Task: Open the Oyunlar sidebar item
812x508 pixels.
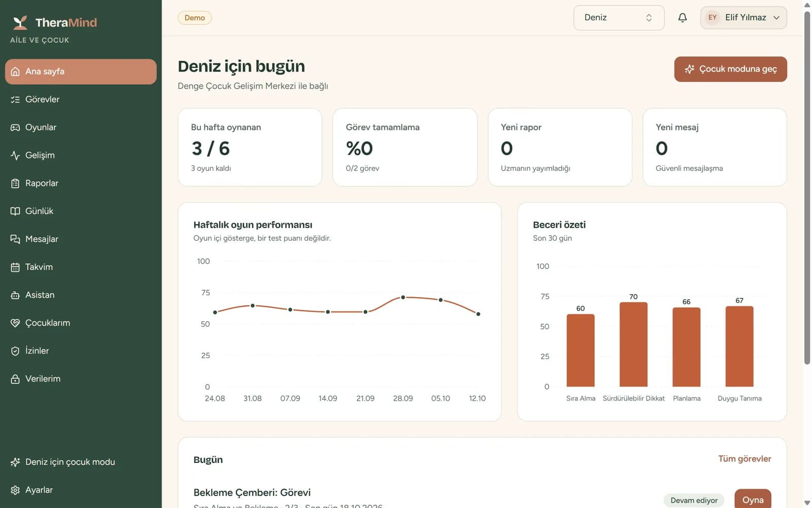Action: click(81, 128)
